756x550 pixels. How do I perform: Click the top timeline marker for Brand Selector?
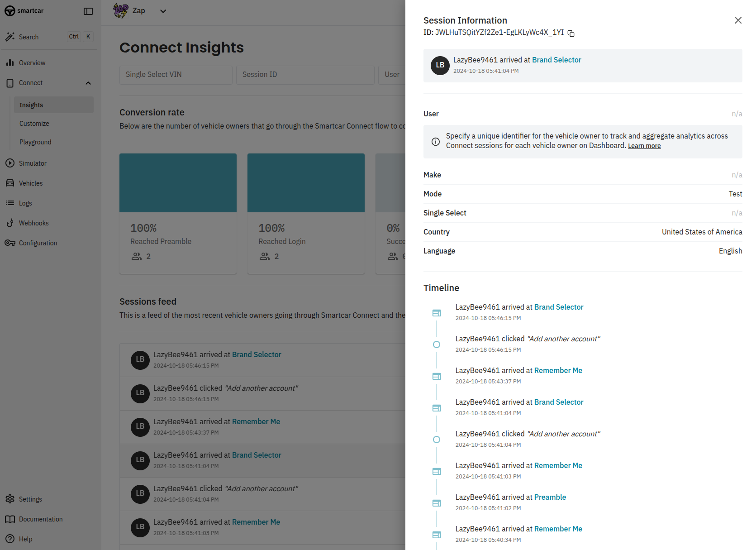point(437,313)
